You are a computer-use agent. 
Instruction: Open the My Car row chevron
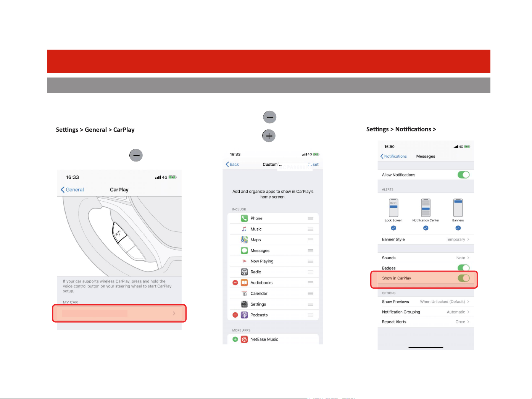(x=174, y=313)
